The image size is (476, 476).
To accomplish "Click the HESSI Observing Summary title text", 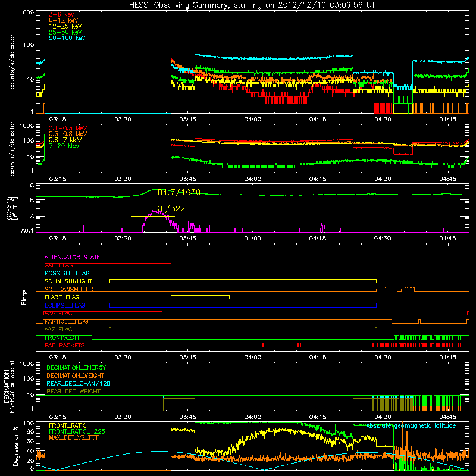I will [x=252, y=5].
